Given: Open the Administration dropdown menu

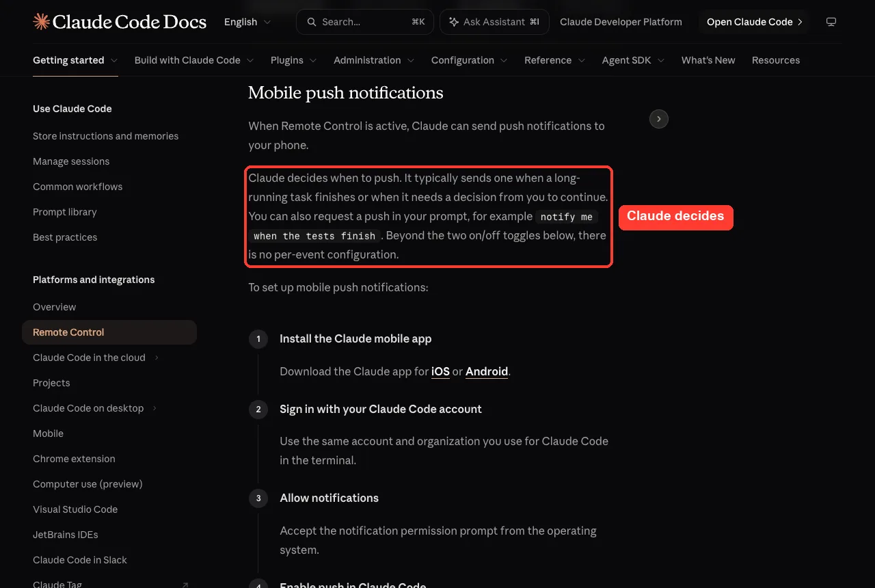Looking at the screenshot, I should pos(374,60).
